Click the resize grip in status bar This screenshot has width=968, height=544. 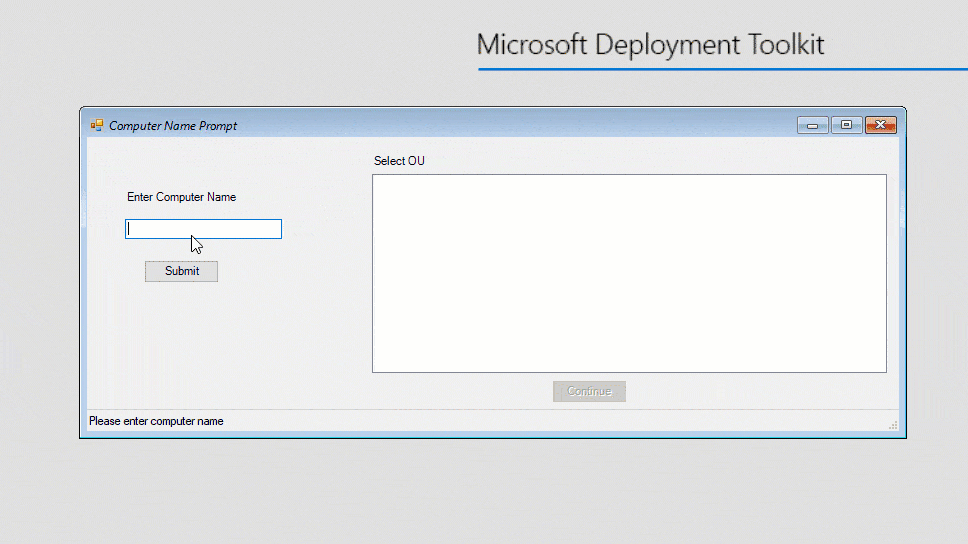[x=893, y=425]
